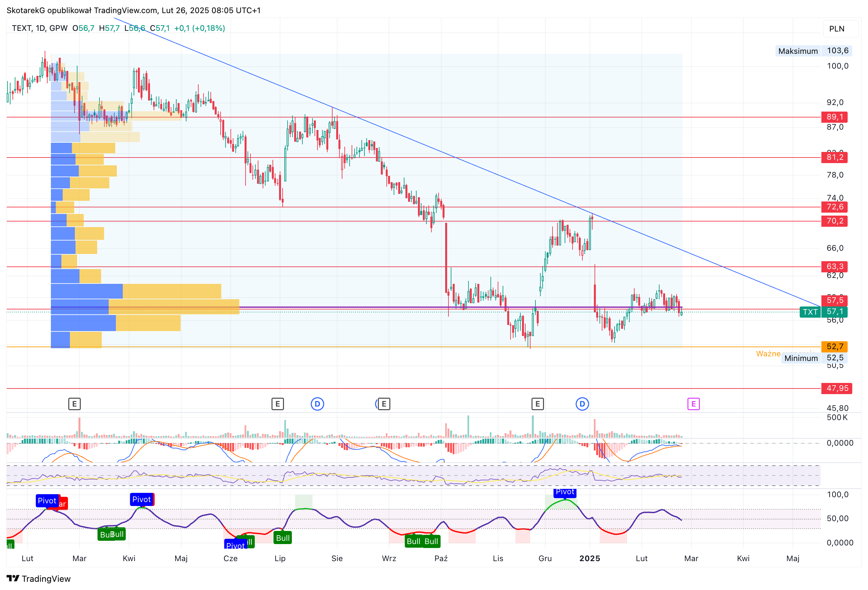Click the Maksimum 103,6 label

tap(813, 51)
